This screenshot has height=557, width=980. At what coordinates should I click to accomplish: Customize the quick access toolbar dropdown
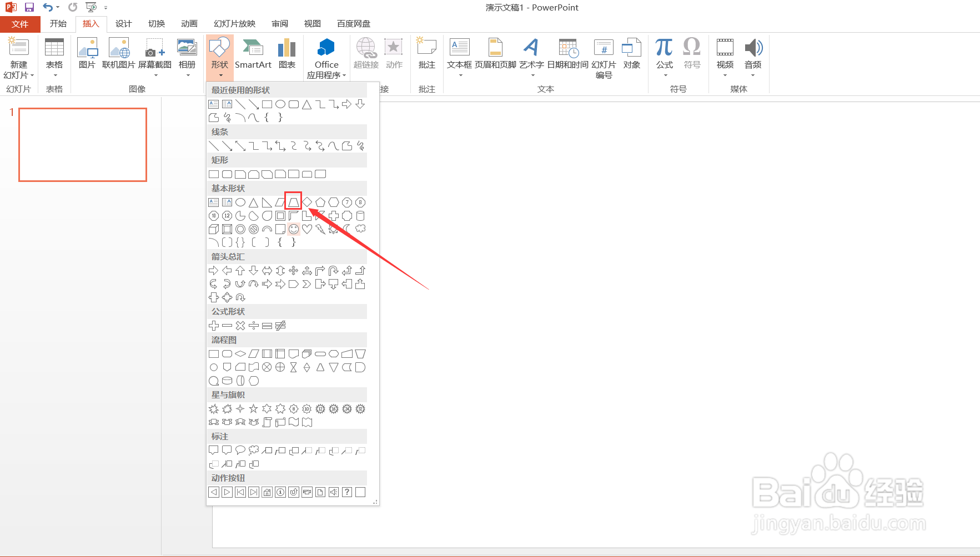(x=105, y=8)
